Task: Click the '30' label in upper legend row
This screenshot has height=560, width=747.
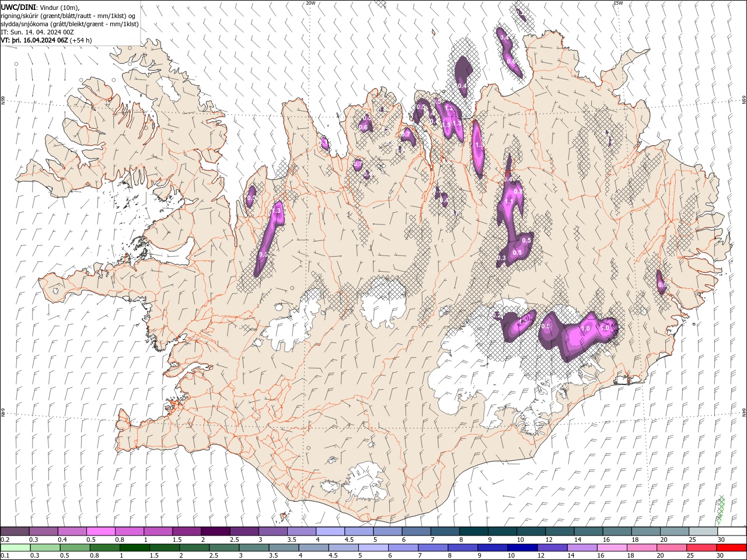Action: tap(721, 540)
